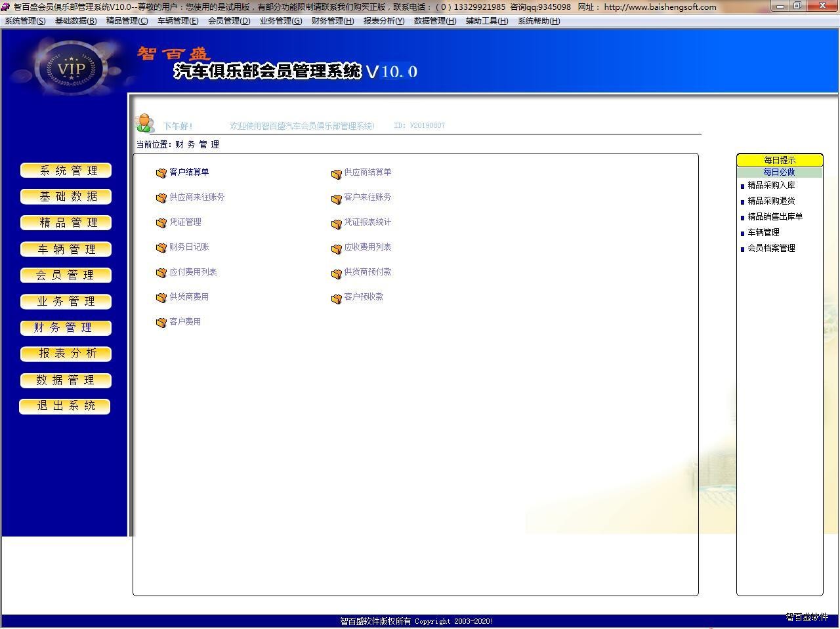
Task: Click the user avatar icon beside 下午好
Action: [x=144, y=123]
